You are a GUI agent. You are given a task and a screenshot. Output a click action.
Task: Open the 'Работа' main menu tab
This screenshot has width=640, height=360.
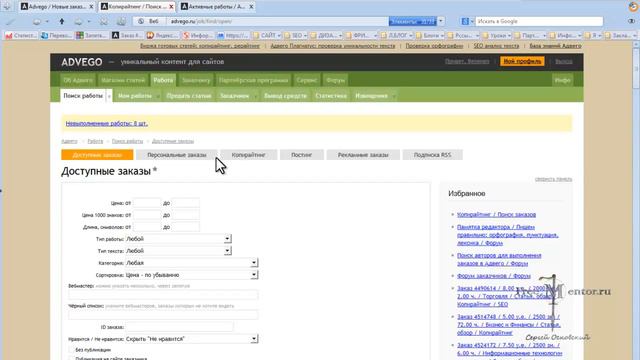(163, 80)
